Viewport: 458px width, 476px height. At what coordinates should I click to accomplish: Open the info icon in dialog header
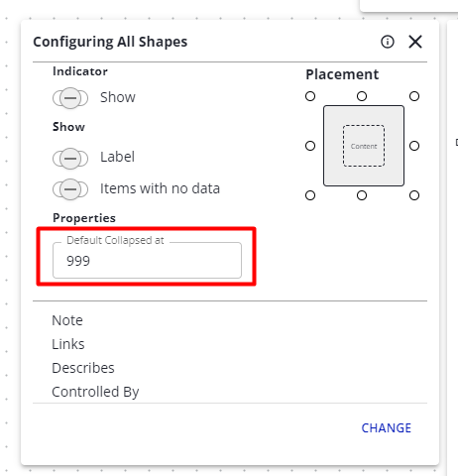pyautogui.click(x=388, y=42)
